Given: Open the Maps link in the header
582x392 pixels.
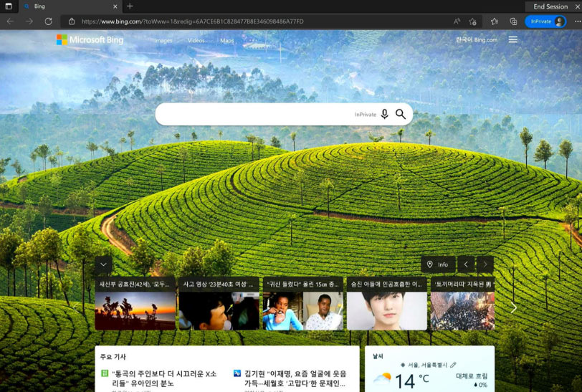Looking at the screenshot, I should click(227, 41).
